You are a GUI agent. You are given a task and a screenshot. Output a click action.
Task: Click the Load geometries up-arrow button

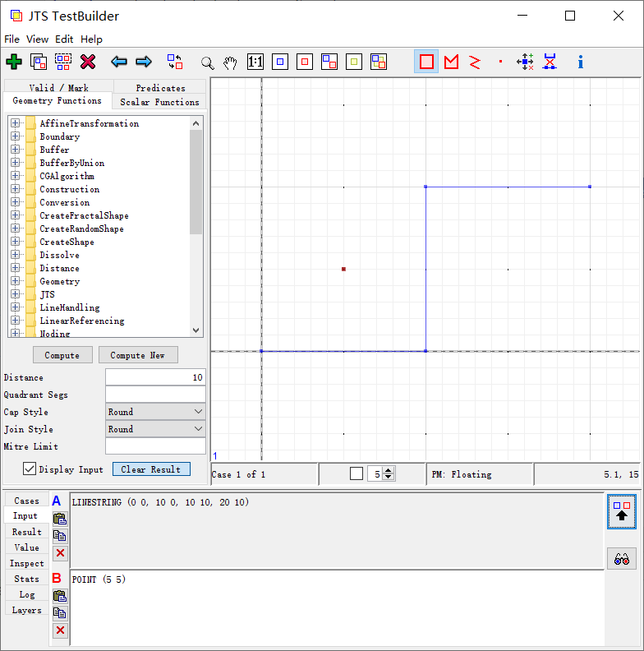pyautogui.click(x=622, y=511)
